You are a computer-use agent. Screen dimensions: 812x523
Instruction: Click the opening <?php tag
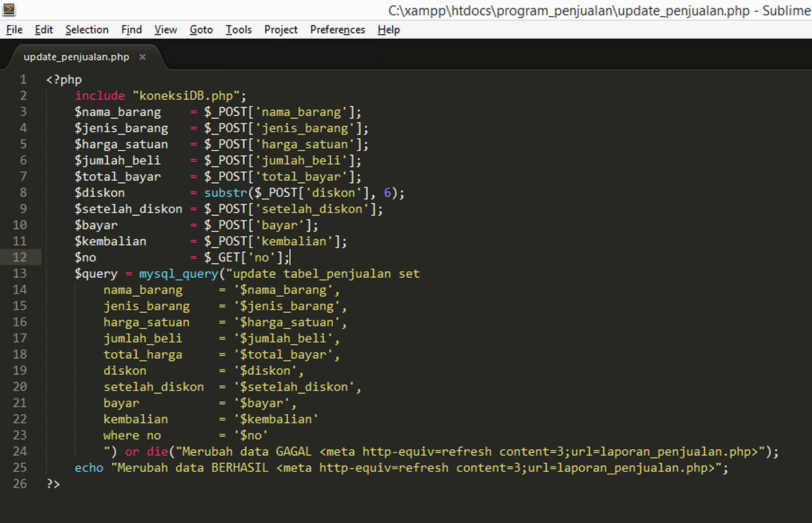[x=64, y=80]
